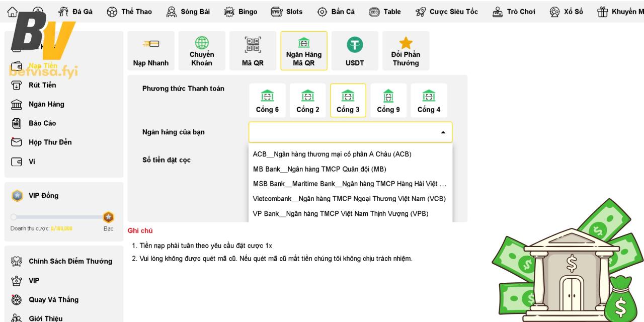Screen dimensions: 644x322
Task: Collapse the Ngân hàng của bạn dropdown
Action: click(x=443, y=132)
